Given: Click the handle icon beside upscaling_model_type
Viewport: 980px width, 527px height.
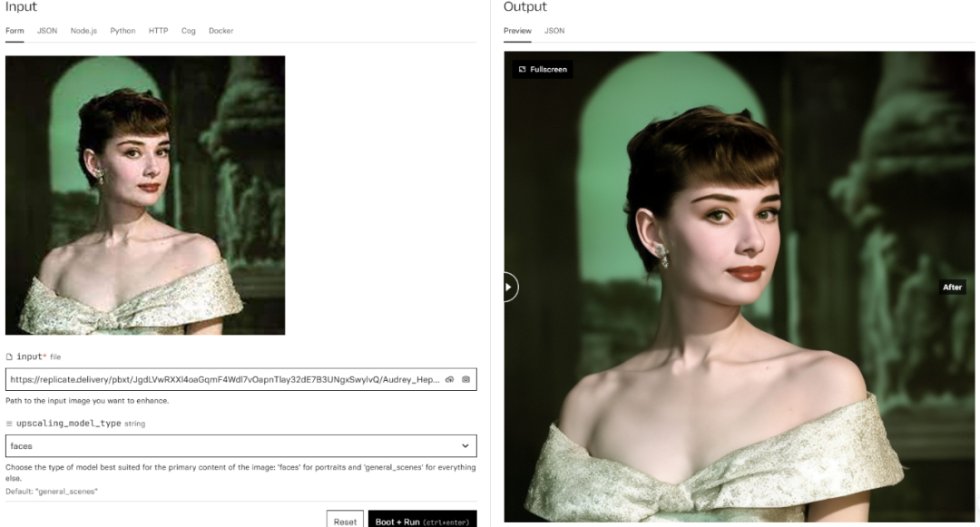Looking at the screenshot, I should [x=9, y=423].
